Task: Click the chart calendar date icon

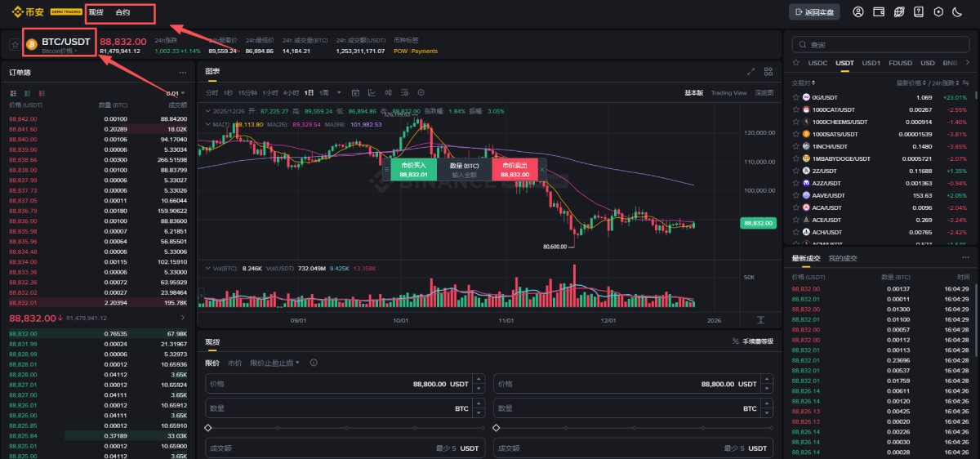Action: point(356,92)
